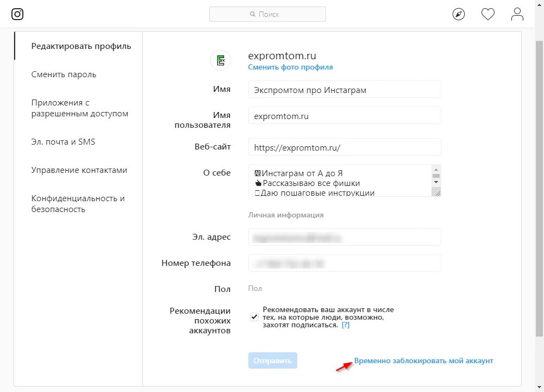This screenshot has height=392, width=544.
Task: Click into the Веб-сайт field
Action: 345,147
